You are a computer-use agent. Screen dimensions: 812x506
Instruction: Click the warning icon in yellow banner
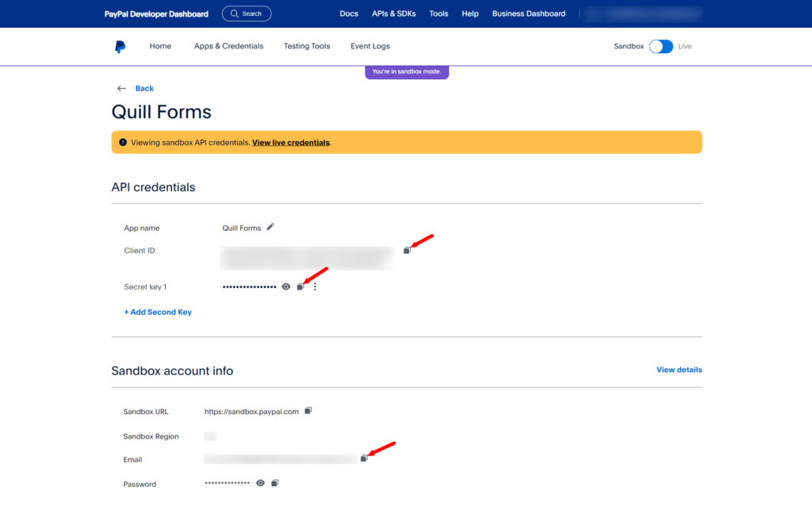coord(123,143)
